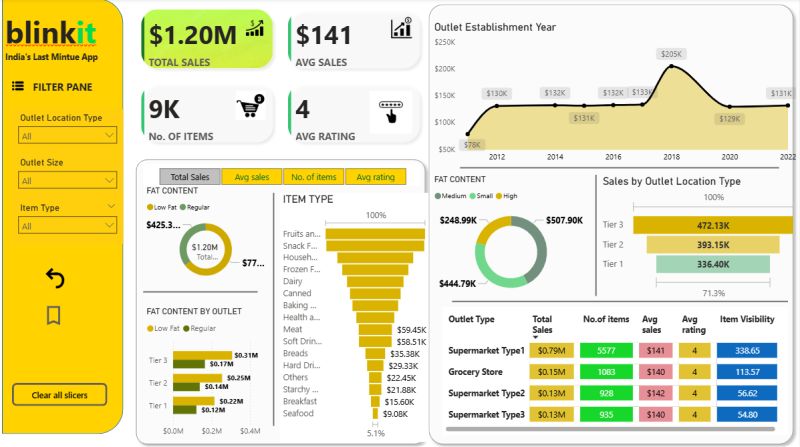Click the bookmark icon in filter pane
800x447 pixels.
(x=54, y=315)
